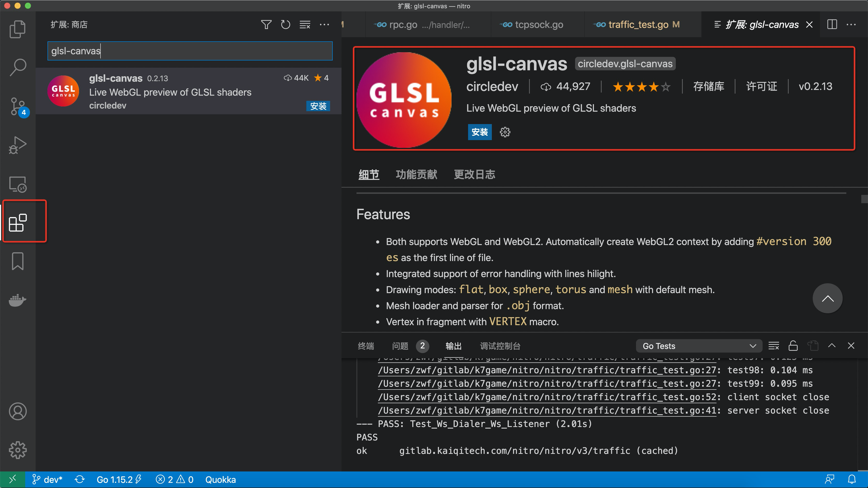Viewport: 868px width, 488px height.
Task: Filter extensions with the funnel icon
Action: [266, 25]
